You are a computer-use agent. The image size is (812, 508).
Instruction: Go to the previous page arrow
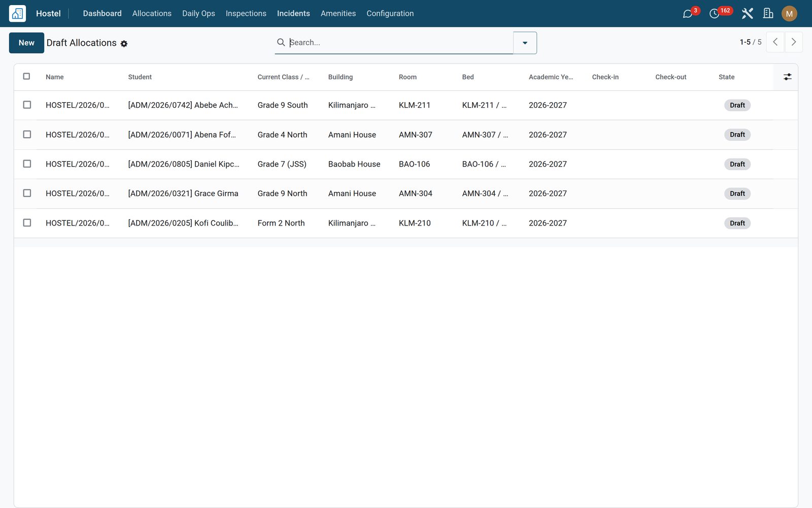pos(775,42)
